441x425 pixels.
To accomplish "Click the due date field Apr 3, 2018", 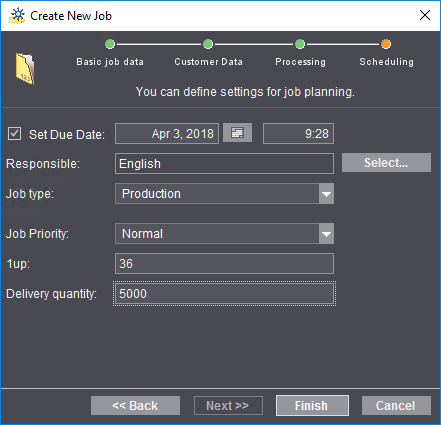I will (x=167, y=134).
